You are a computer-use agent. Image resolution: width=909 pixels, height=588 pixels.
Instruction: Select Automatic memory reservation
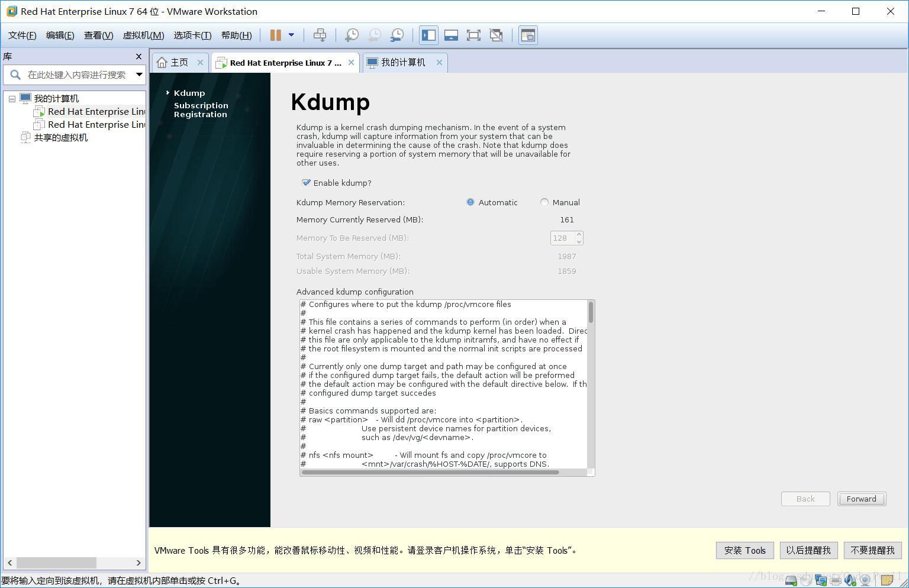tap(470, 202)
